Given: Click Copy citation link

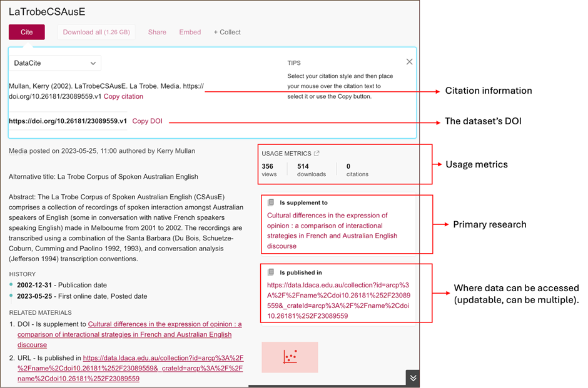Looking at the screenshot, I should click(x=123, y=96).
